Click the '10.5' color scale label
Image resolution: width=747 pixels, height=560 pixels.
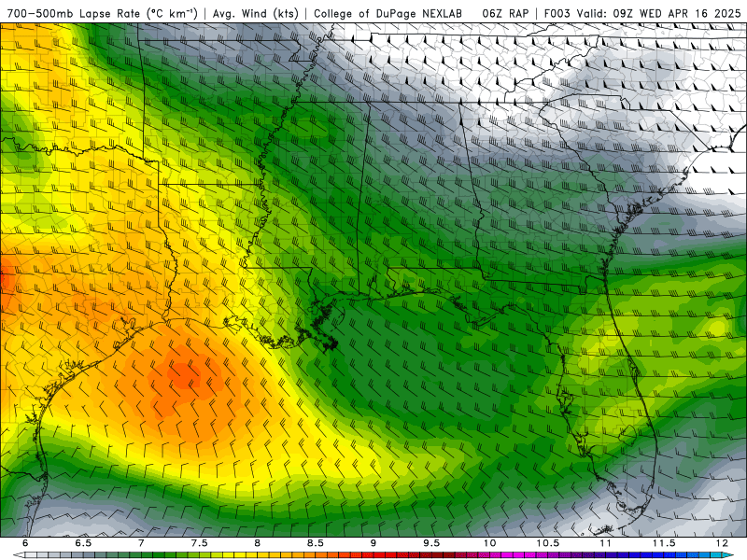(x=548, y=543)
